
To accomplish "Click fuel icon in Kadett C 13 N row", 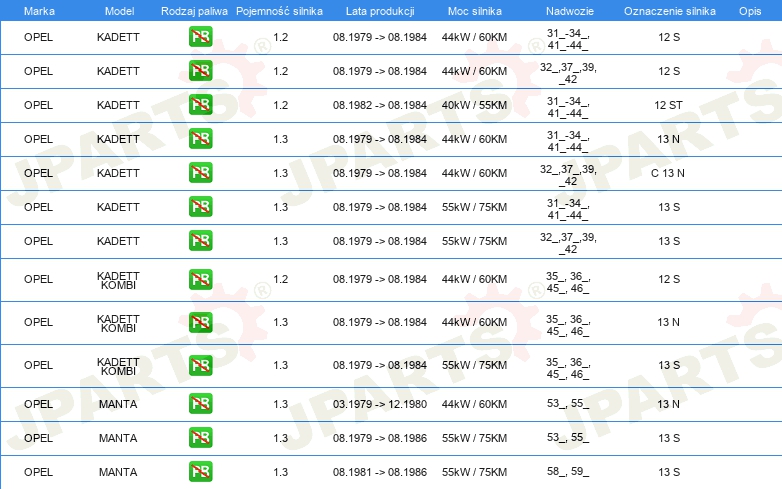I will click(x=200, y=173).
